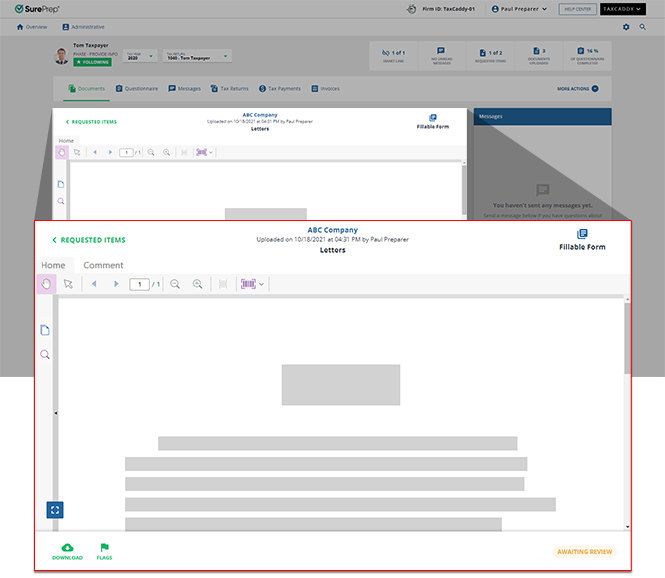Viewport: 665px width, 578px height.
Task: Switch to the Questionnaire tab
Action: click(137, 89)
